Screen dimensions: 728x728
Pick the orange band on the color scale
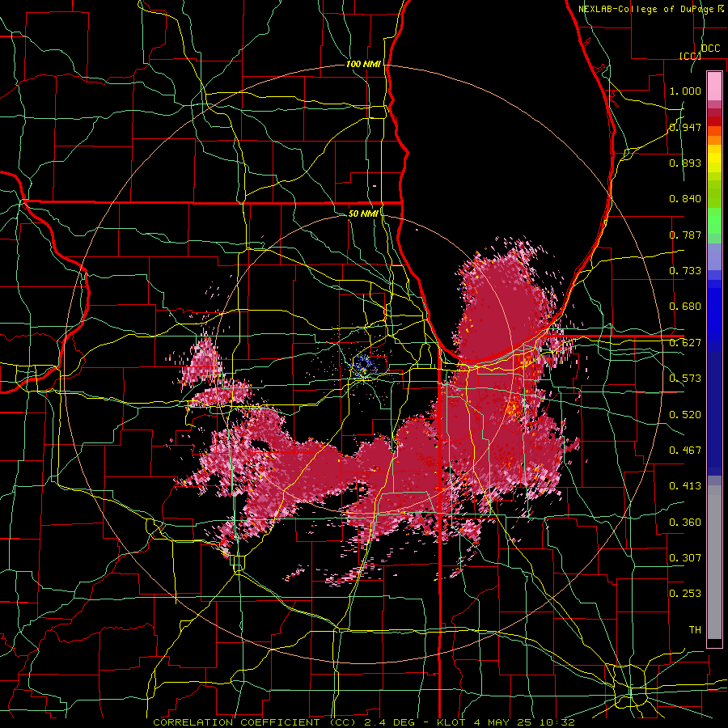point(714,139)
